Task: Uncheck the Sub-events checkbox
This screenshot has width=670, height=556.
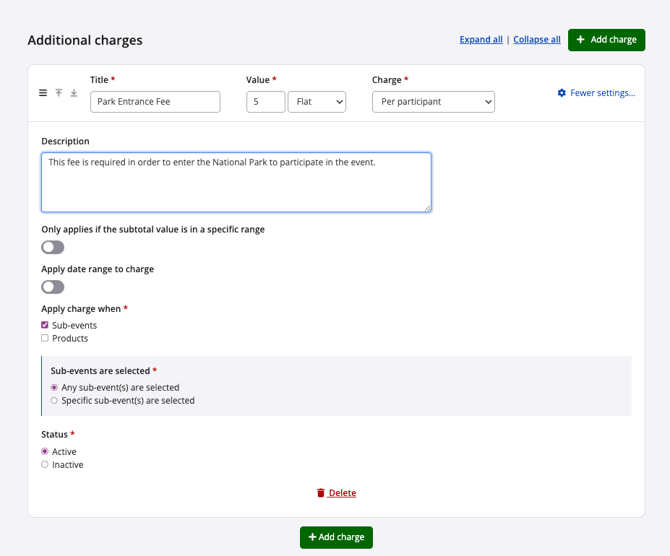Action: pos(45,325)
